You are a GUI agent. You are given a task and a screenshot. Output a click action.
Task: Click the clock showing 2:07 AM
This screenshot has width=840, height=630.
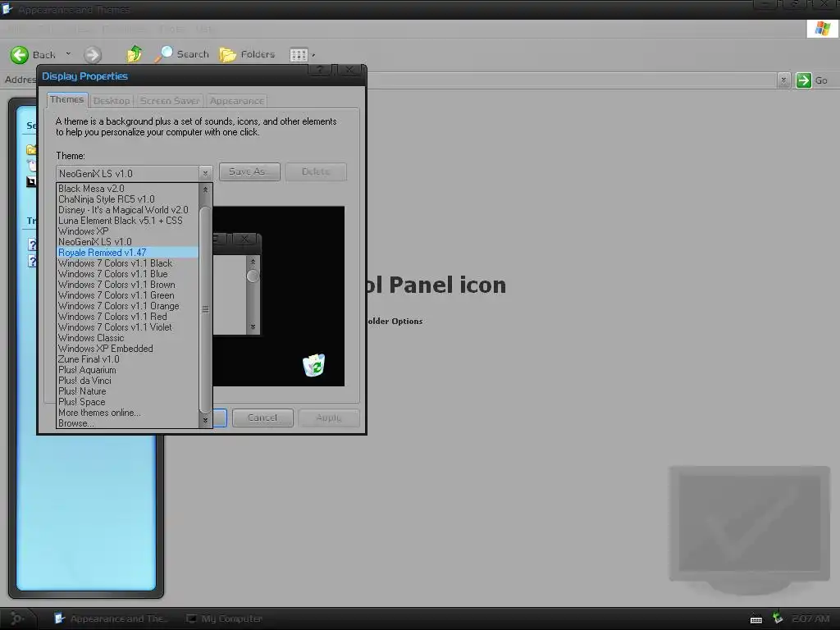[x=810, y=619]
